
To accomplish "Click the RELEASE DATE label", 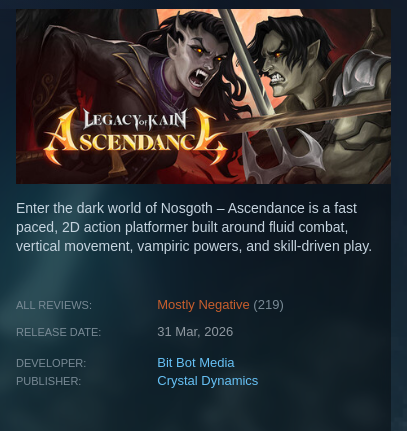I will [x=58, y=332].
